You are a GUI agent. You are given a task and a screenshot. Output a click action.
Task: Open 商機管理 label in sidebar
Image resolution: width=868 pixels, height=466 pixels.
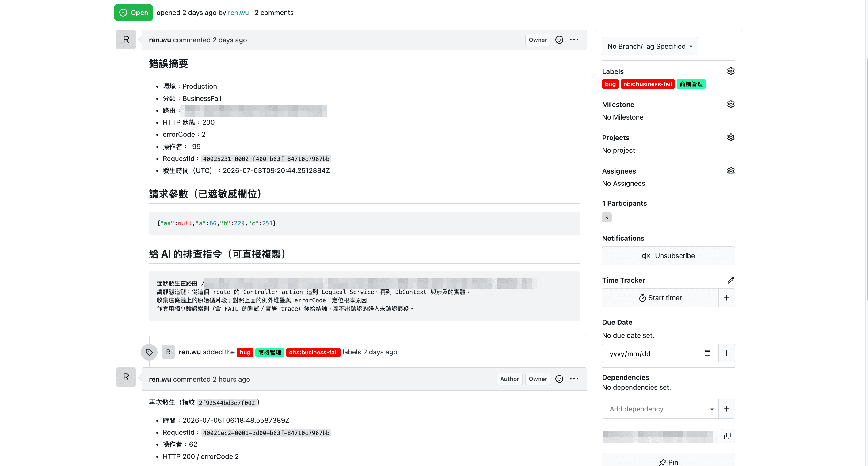[x=691, y=84]
